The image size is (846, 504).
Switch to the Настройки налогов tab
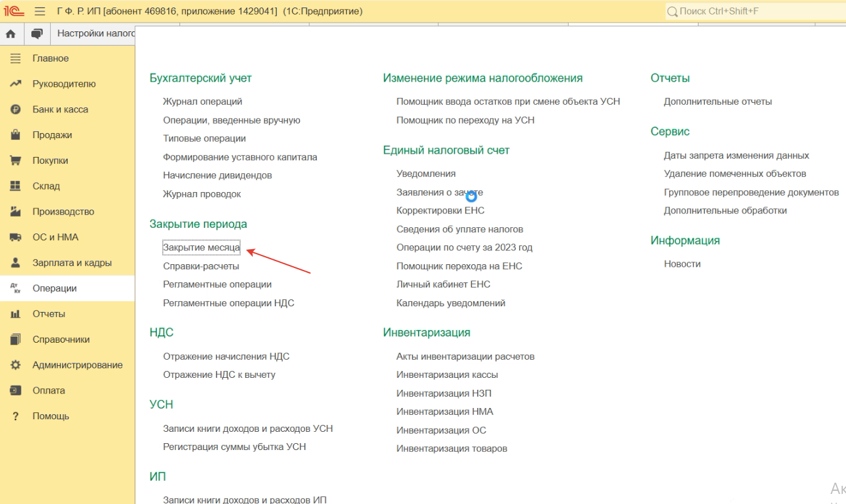point(95,33)
